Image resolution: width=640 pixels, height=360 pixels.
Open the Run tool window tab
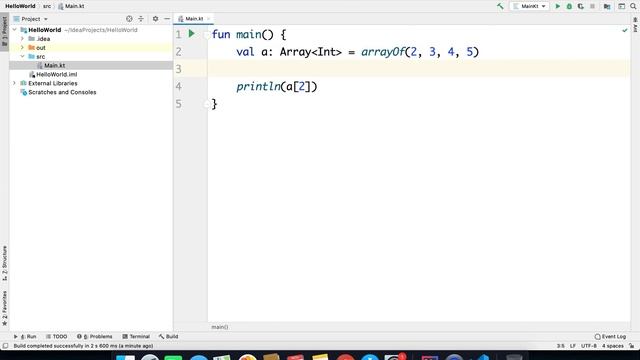pyautogui.click(x=25, y=336)
